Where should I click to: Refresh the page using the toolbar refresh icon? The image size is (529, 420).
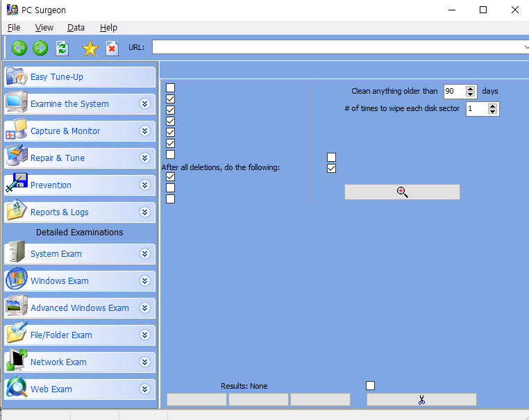[62, 48]
